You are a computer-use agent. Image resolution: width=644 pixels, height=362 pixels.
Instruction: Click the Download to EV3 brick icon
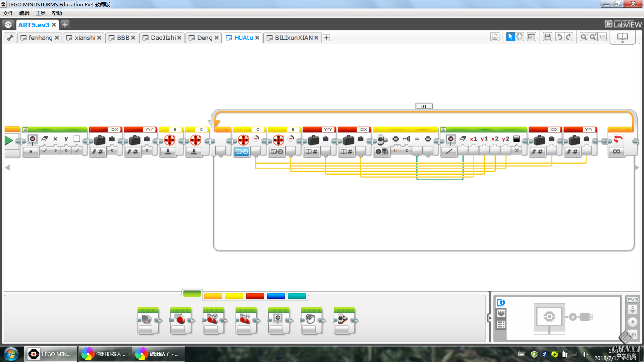pyautogui.click(x=632, y=309)
